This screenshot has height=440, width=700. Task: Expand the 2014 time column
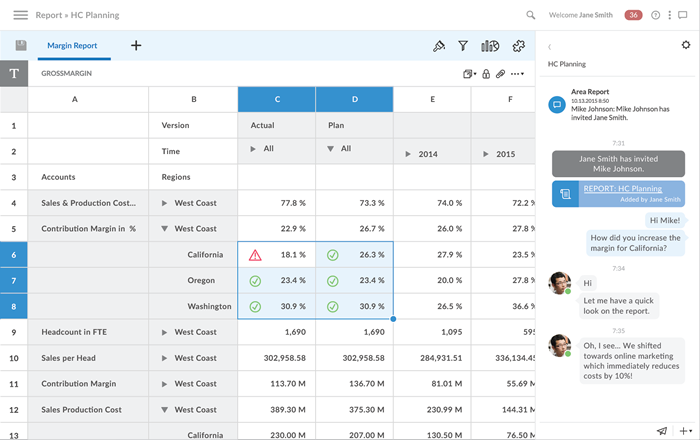[x=407, y=154]
